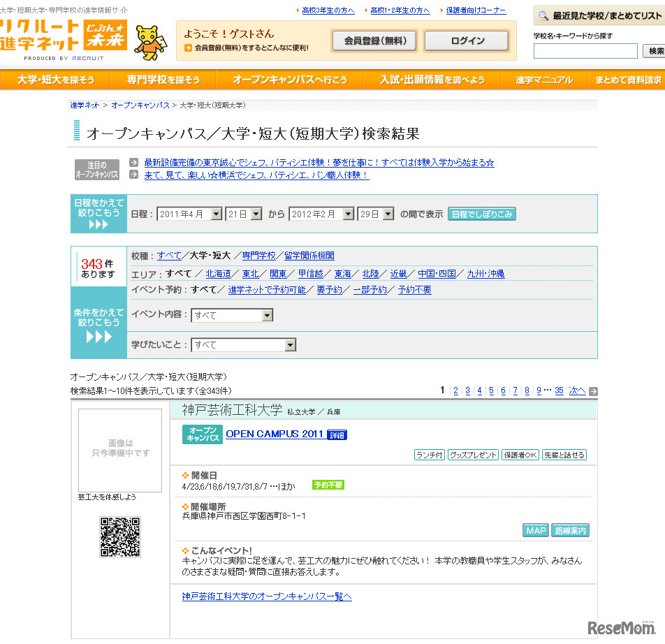The image size is (665, 644).
Task: Click the ログイン button
Action: click(x=466, y=41)
